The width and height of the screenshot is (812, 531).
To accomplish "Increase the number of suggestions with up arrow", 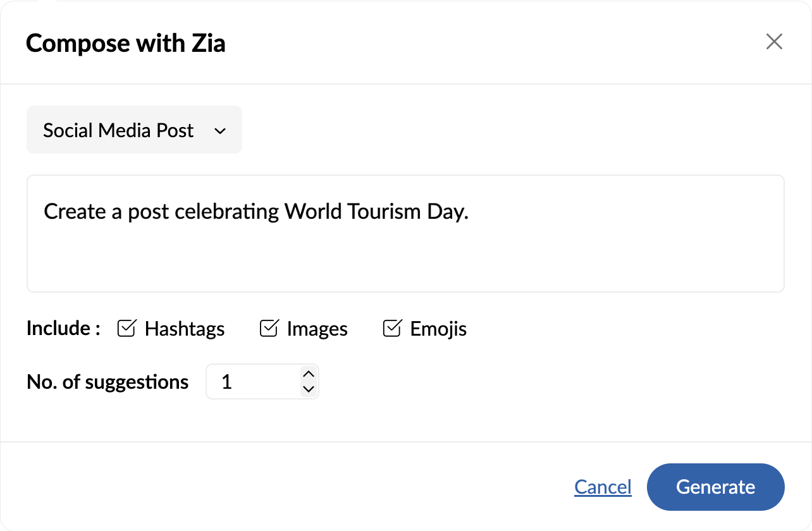I will (309, 374).
